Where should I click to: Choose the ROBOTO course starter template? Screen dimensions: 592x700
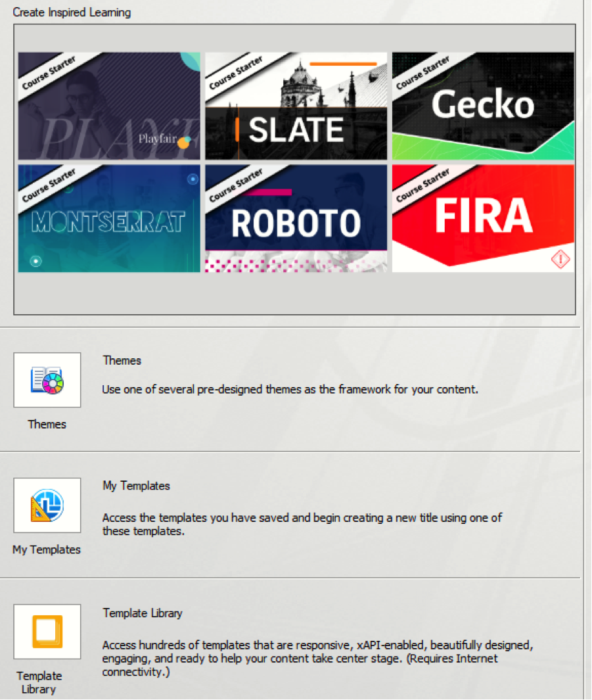(x=296, y=218)
